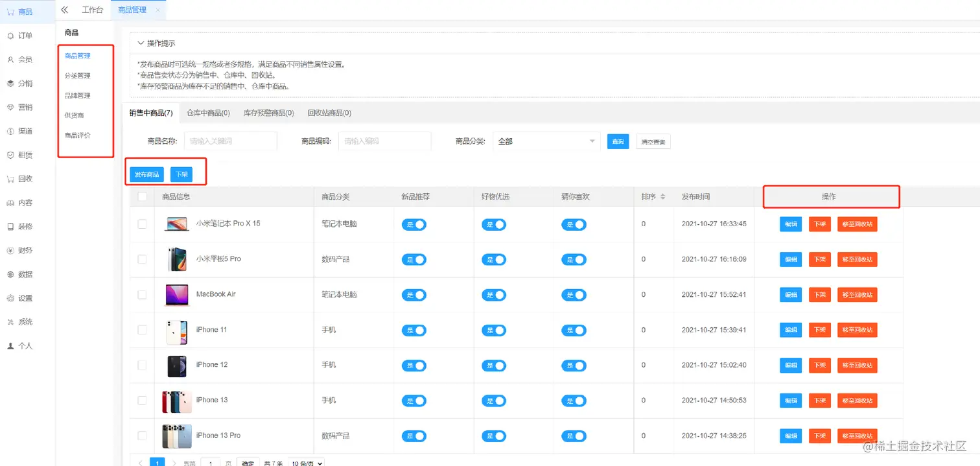Open the 商品分类 全部 dropdown
This screenshot has width=980, height=466.
click(x=546, y=141)
